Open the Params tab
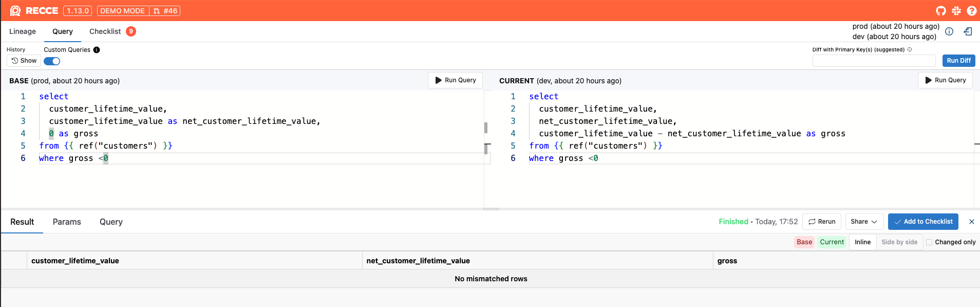This screenshot has height=307, width=980. (x=67, y=222)
